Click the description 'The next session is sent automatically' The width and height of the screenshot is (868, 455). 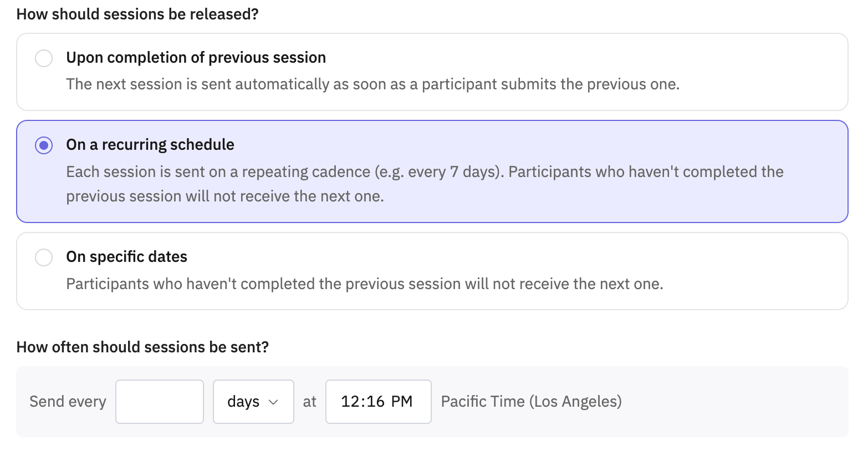(x=373, y=84)
